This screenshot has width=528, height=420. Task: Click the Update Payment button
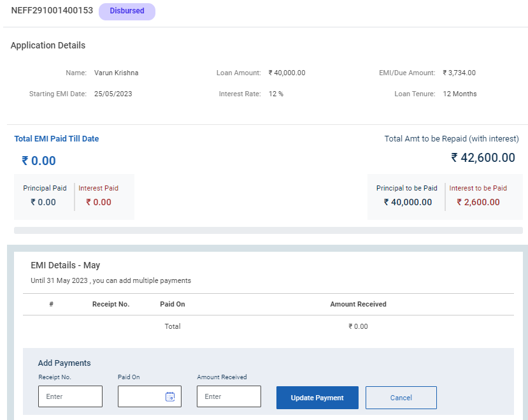point(317,398)
